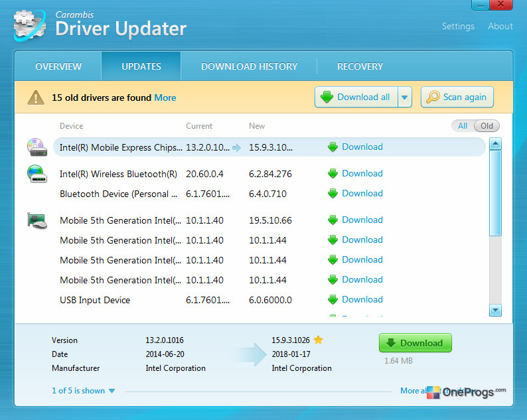Select the UPDATES tab
Viewport: 527px width, 420px height.
tap(141, 66)
